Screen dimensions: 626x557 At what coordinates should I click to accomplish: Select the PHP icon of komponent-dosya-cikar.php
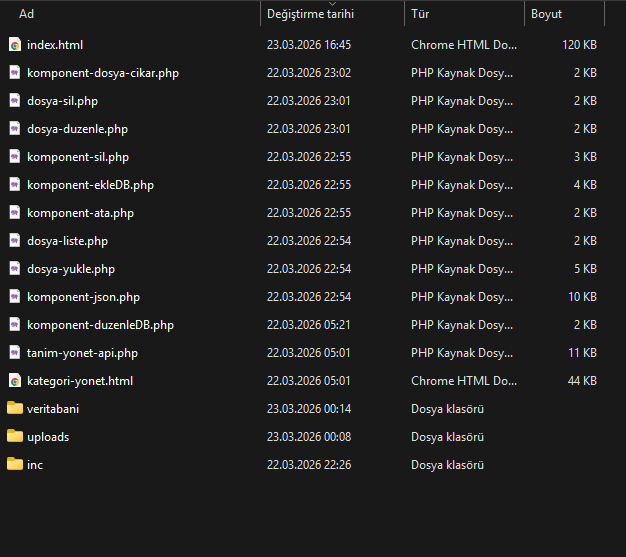pos(15,73)
